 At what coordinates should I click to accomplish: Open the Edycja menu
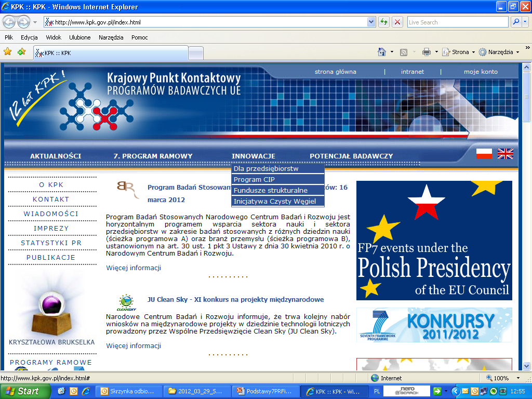pyautogui.click(x=29, y=37)
